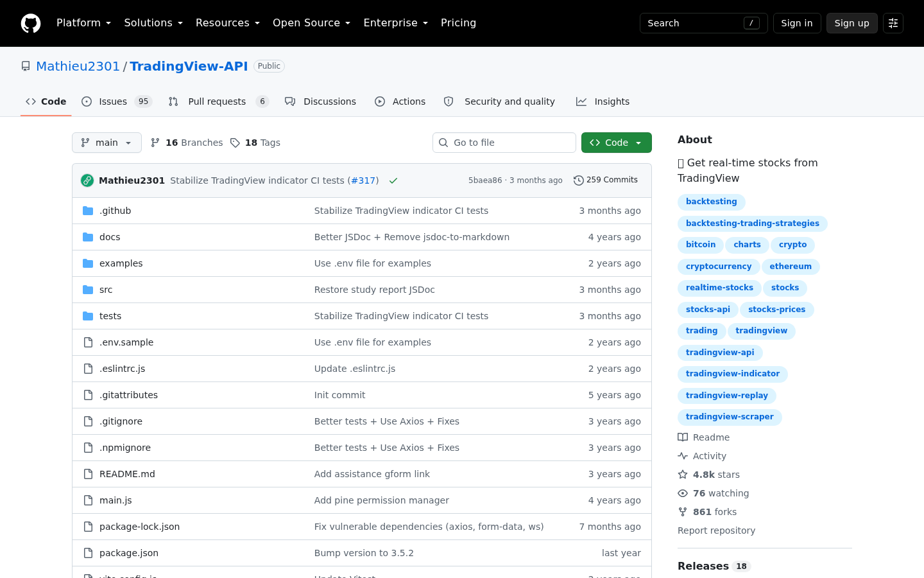Open the README.md file
This screenshot has height=578, width=924.
[127, 474]
